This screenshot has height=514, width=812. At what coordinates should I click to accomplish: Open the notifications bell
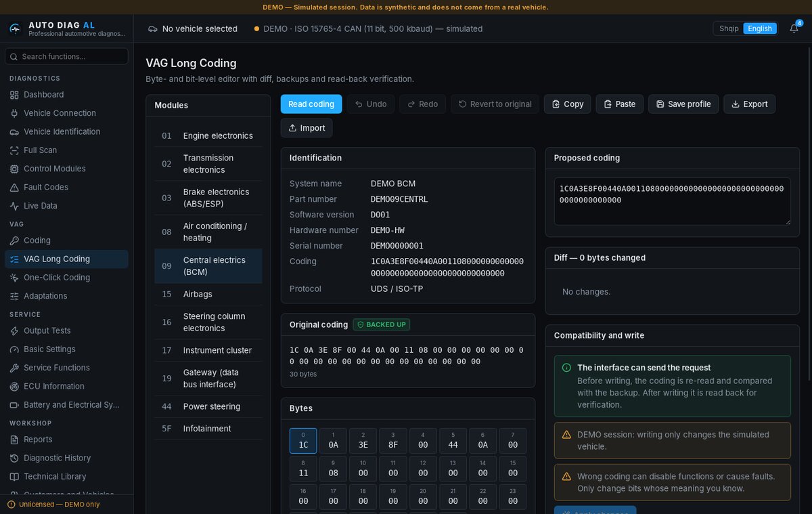794,28
